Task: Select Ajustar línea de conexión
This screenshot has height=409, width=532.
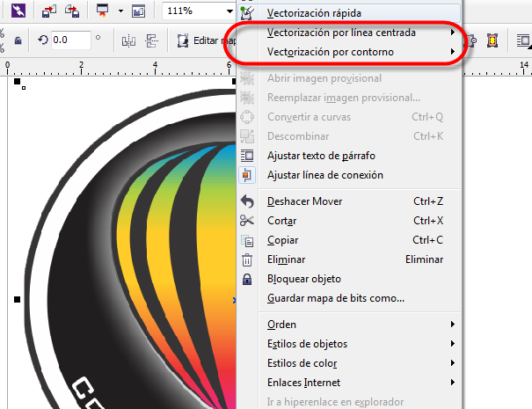Action: 349,175
